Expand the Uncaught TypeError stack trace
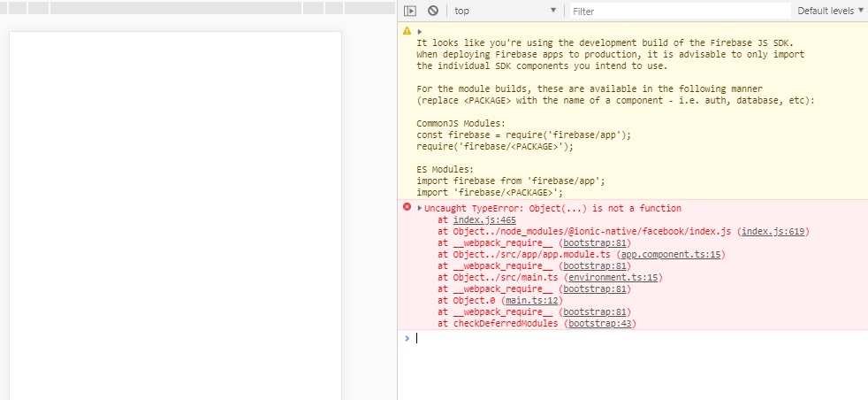868x400 pixels. click(420, 208)
